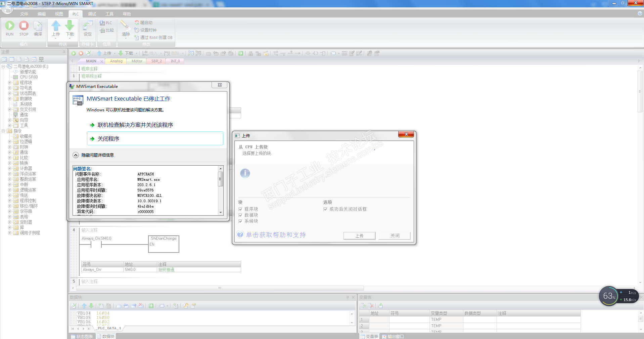The height and width of the screenshot is (339, 644).
Task: Click the 设定 memory card icon
Action: click(88, 26)
